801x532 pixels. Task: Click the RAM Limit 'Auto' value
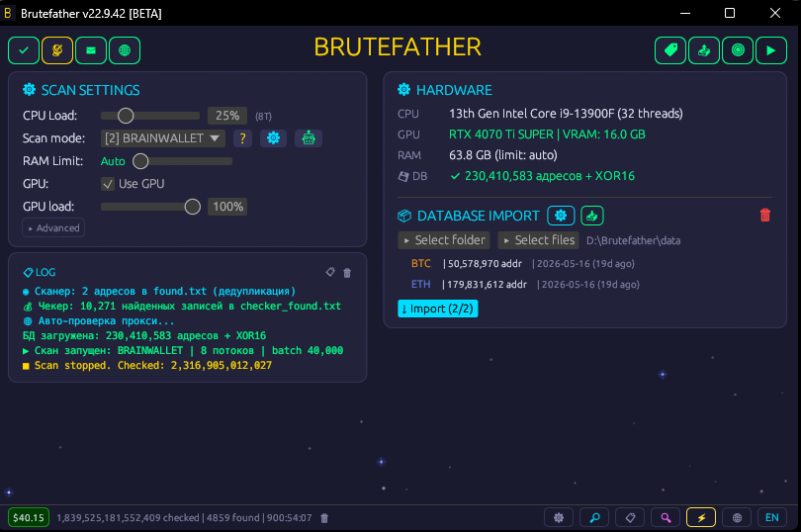(113, 161)
